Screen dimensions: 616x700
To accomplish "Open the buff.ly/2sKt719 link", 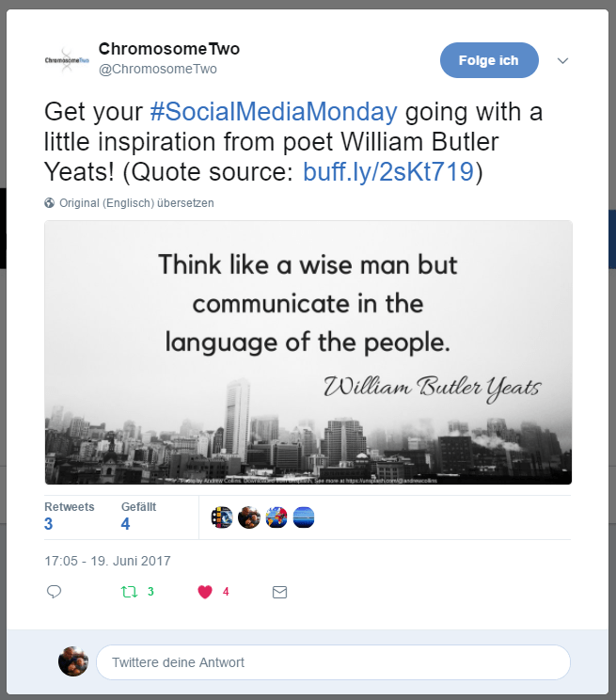I will 388,172.
